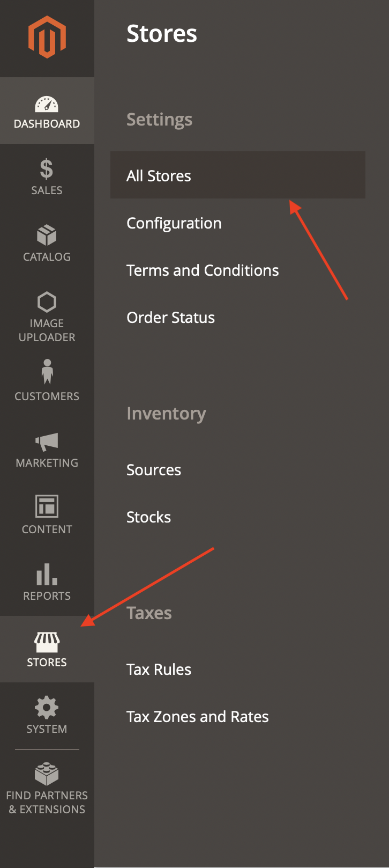Open the All Stores settings entry

(158, 175)
